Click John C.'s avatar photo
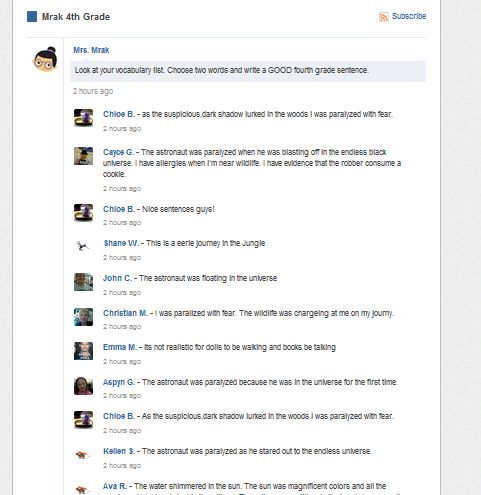Viewport: 481px width, 495px height. coord(83,282)
